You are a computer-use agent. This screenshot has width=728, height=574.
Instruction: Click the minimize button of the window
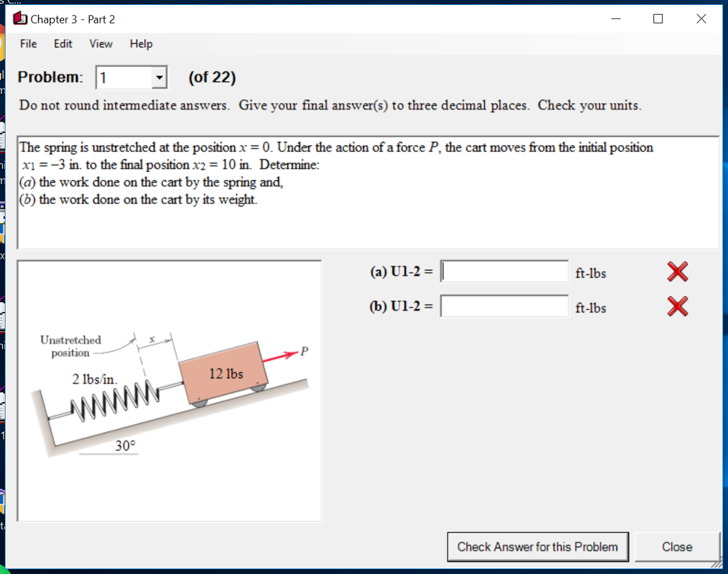616,19
